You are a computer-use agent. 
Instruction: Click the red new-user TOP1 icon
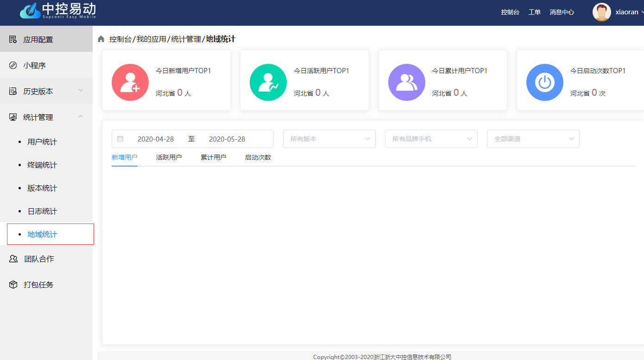(130, 82)
